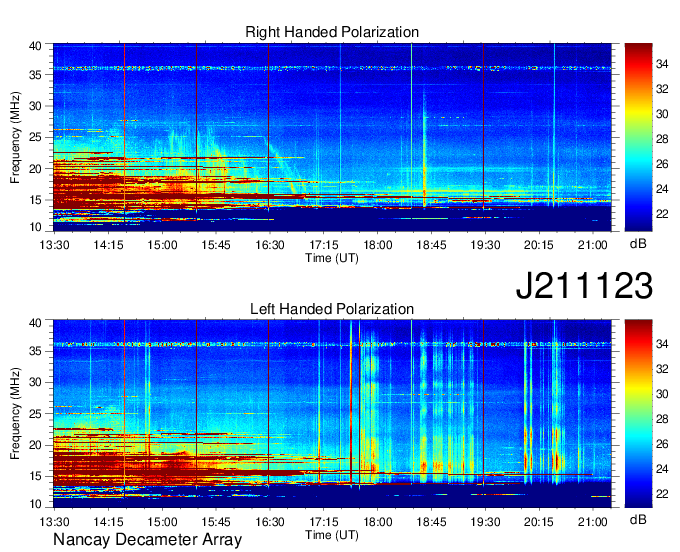Click the 10 frequency tick on Right Handed plot
The image size is (680, 552).
pos(35,227)
